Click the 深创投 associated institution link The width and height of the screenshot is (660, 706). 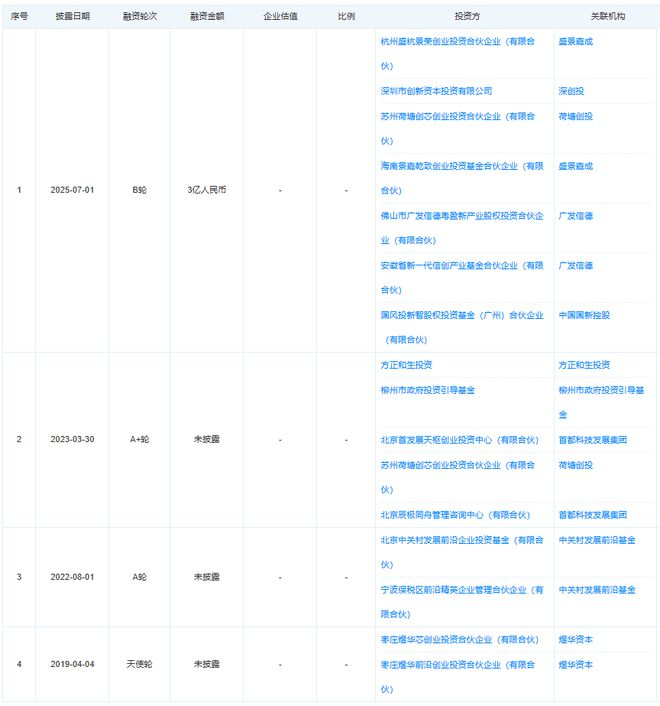pos(571,91)
